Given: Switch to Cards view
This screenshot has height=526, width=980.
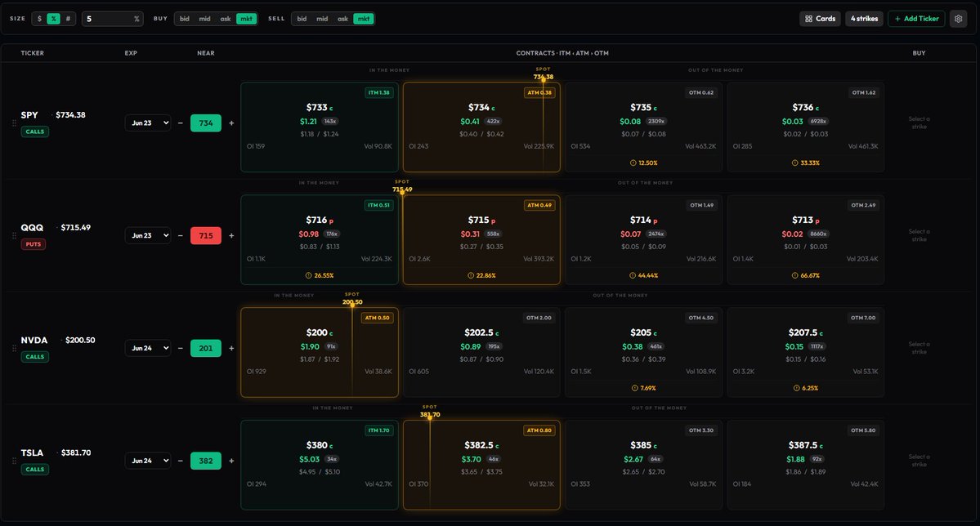Looking at the screenshot, I should 820,19.
